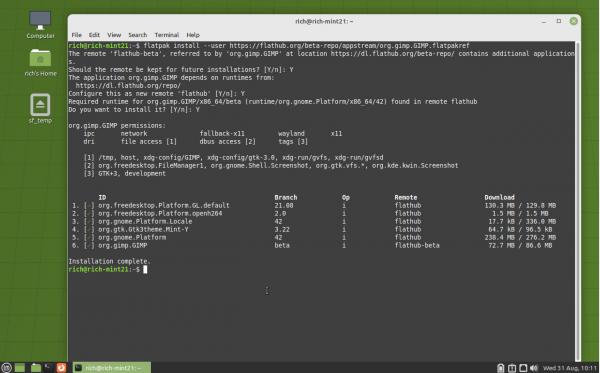Viewport: 600px width, 373px height.
Task: Open the network tray icon
Action: tap(523, 368)
